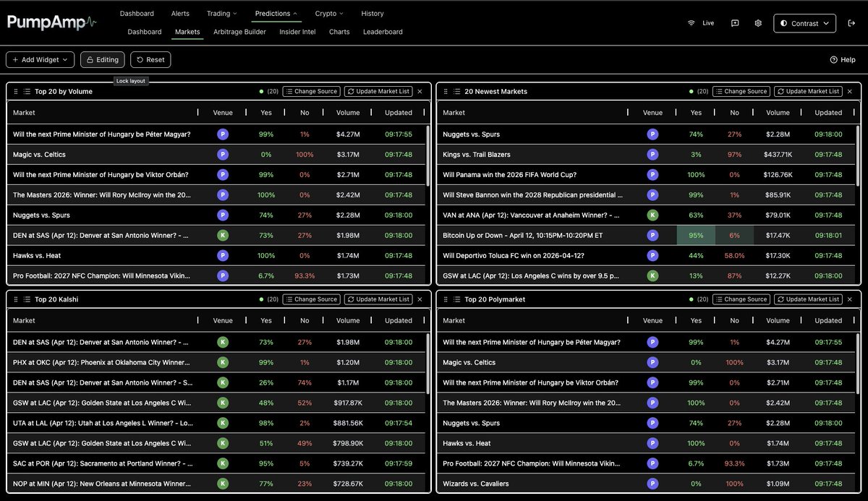Grab the drag handle of Top 20 Polymarket

click(x=446, y=299)
